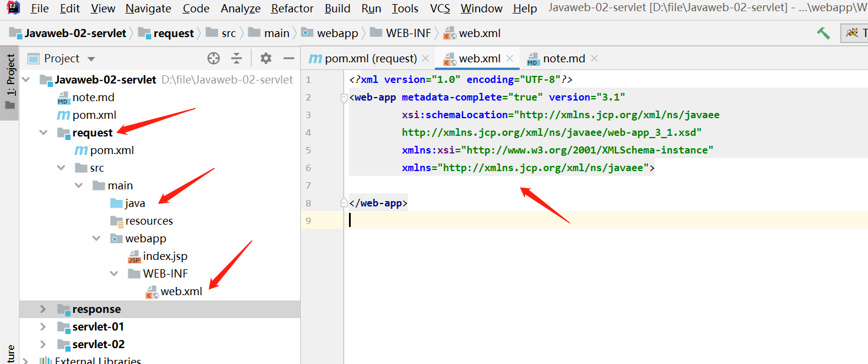
Task: Click line number 7 in editor gutter
Action: pos(308,185)
